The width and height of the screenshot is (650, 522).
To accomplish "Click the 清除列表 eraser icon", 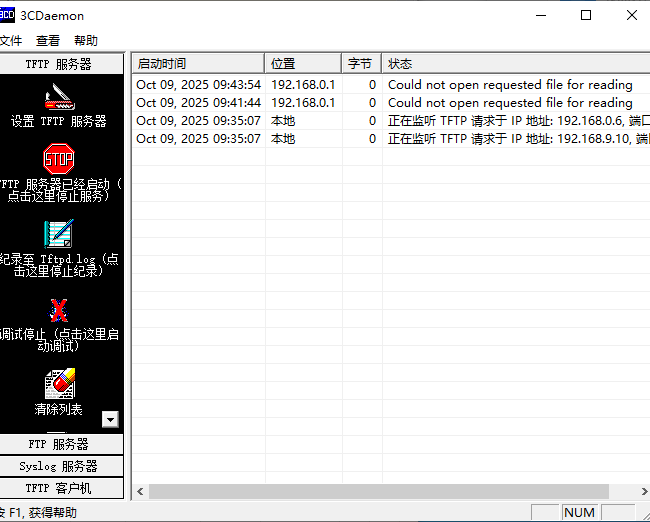I will [59, 384].
